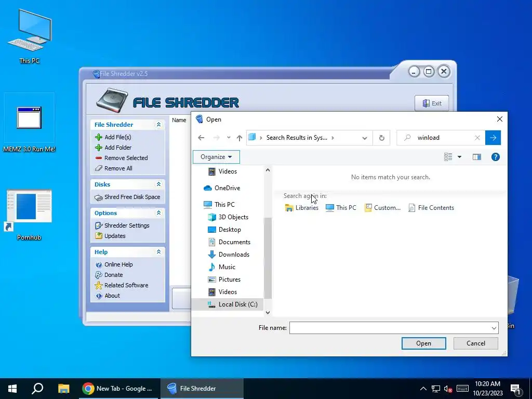Select Downloads in navigation pane

[x=229, y=255]
